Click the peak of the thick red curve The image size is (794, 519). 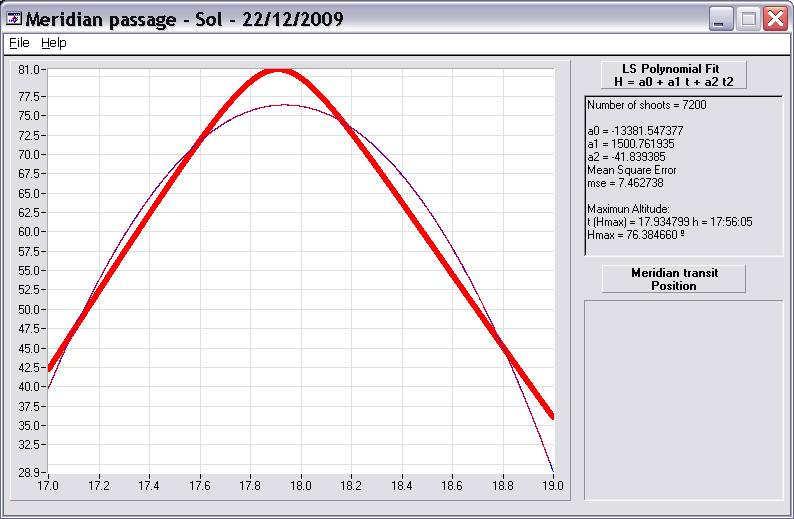pos(277,70)
